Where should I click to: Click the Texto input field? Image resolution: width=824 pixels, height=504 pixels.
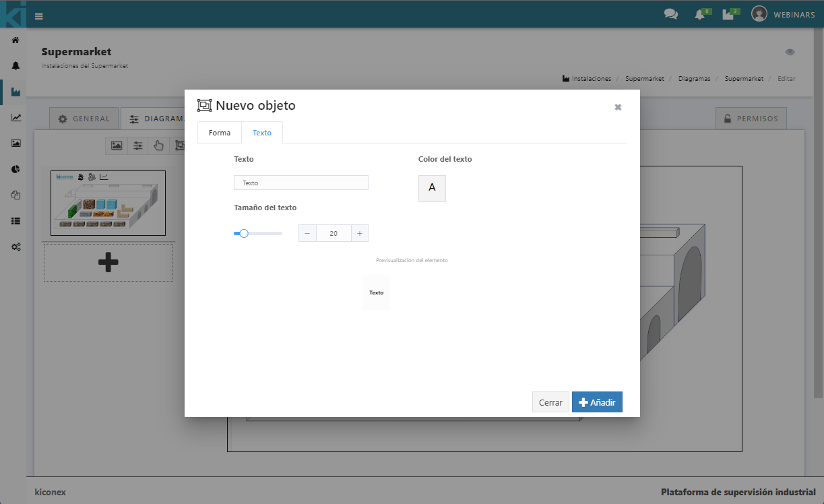300,183
